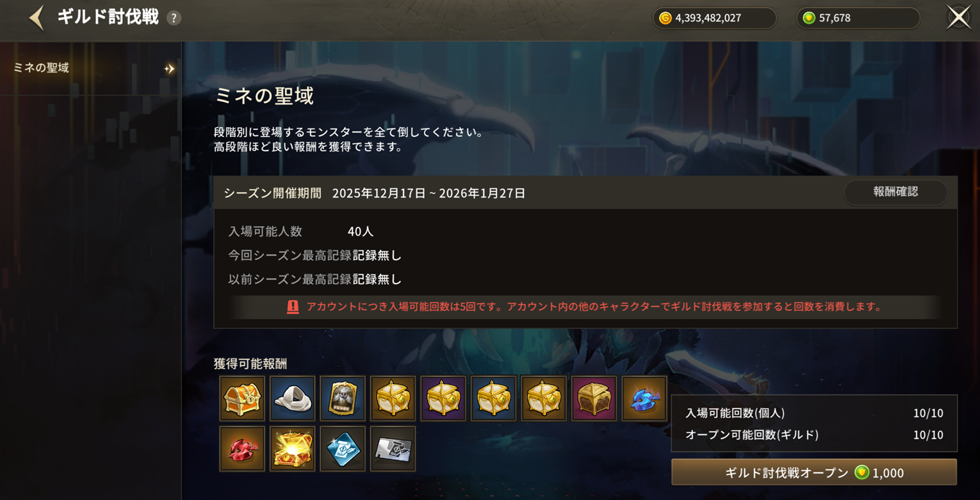Select the blue crystal reward icon

(x=644, y=398)
